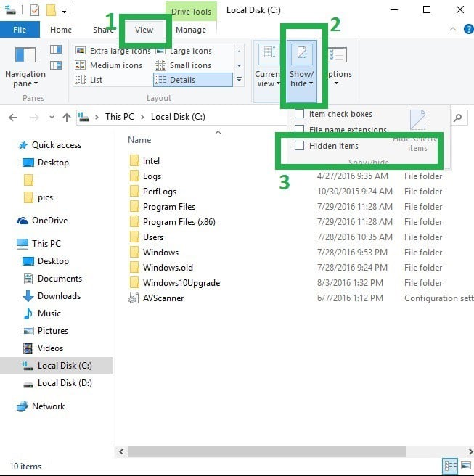The width and height of the screenshot is (474, 476).
Task: Open Network in navigation pane
Action: click(x=49, y=406)
